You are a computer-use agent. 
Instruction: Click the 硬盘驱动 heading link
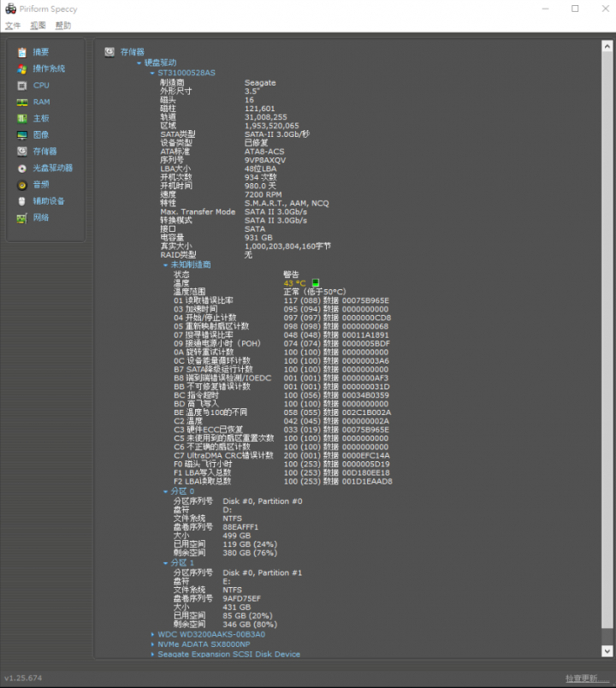point(161,62)
